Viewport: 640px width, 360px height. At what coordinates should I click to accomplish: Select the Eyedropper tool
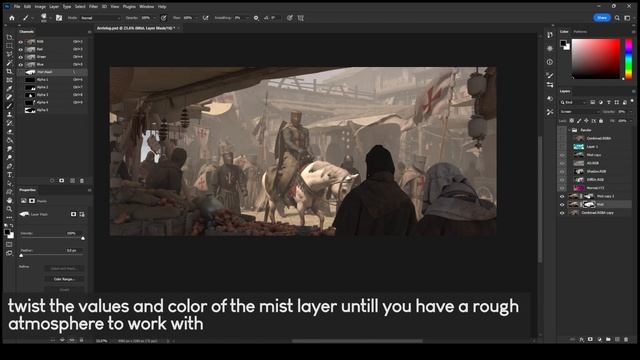9,89
